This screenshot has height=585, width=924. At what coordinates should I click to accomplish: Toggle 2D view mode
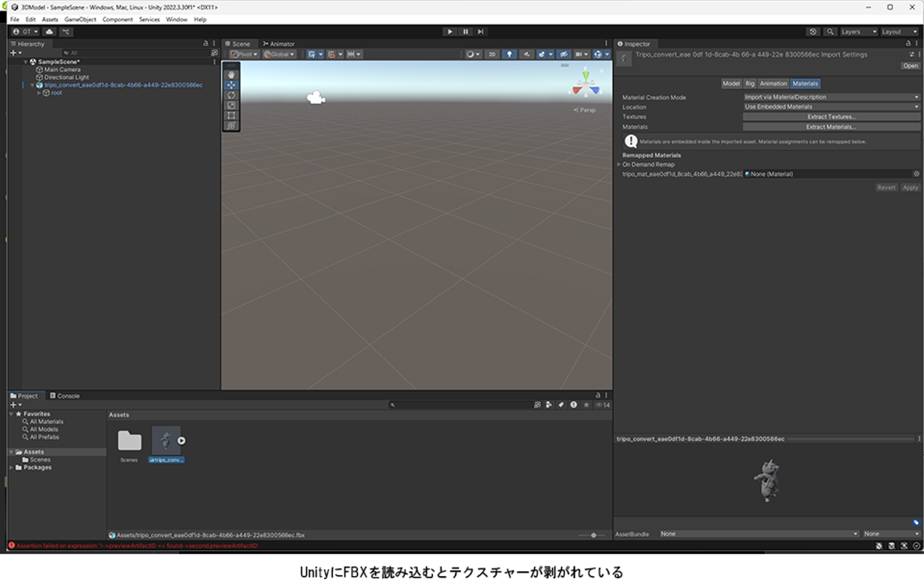492,55
